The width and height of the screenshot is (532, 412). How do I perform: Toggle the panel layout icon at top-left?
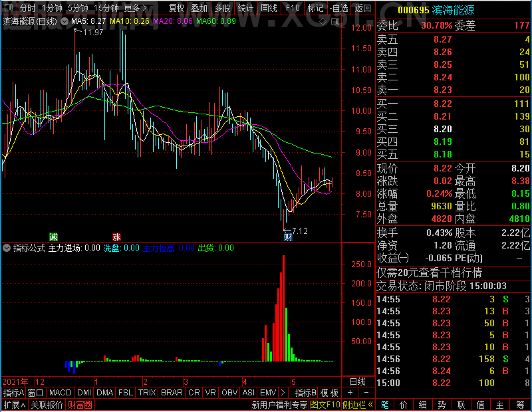[9, 7]
